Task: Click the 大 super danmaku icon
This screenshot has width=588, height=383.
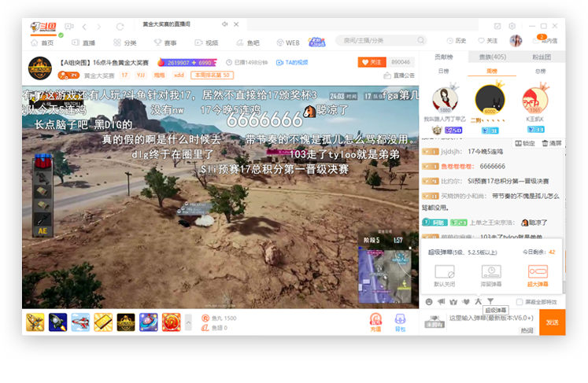Action: tap(478, 301)
